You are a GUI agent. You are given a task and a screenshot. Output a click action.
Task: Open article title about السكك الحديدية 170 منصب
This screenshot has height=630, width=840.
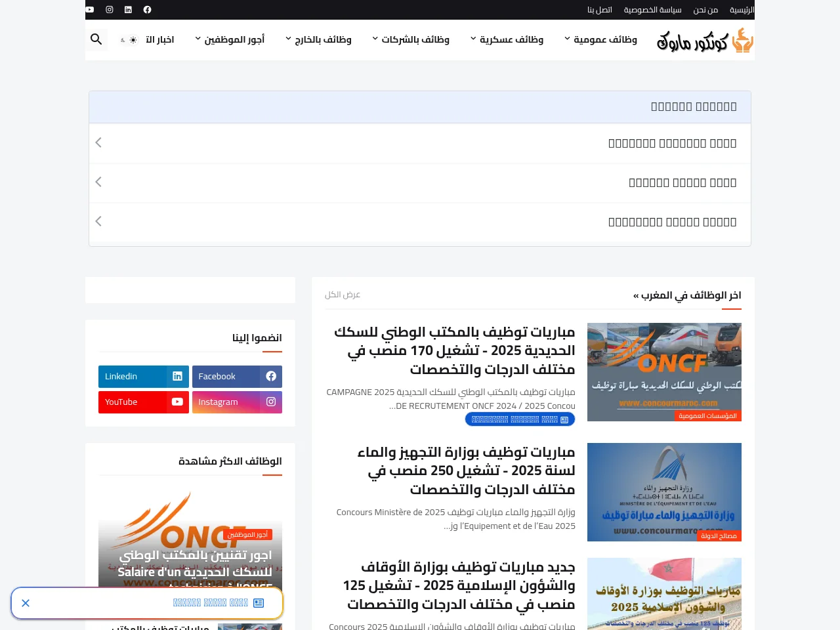[x=455, y=350]
